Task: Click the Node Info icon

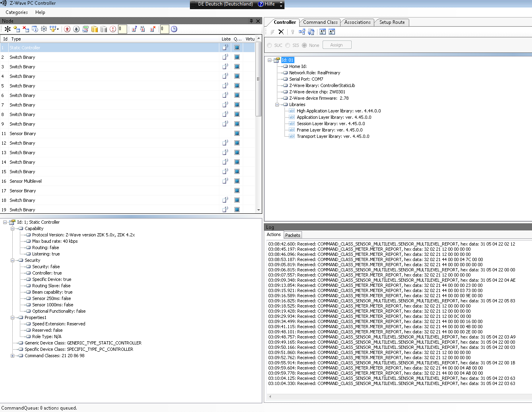Action: click(x=35, y=29)
